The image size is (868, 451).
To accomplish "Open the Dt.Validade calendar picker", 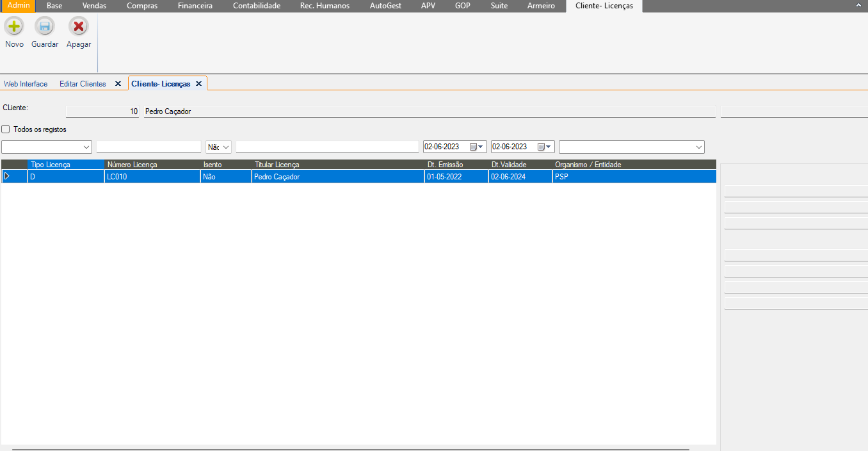I will pyautogui.click(x=545, y=147).
